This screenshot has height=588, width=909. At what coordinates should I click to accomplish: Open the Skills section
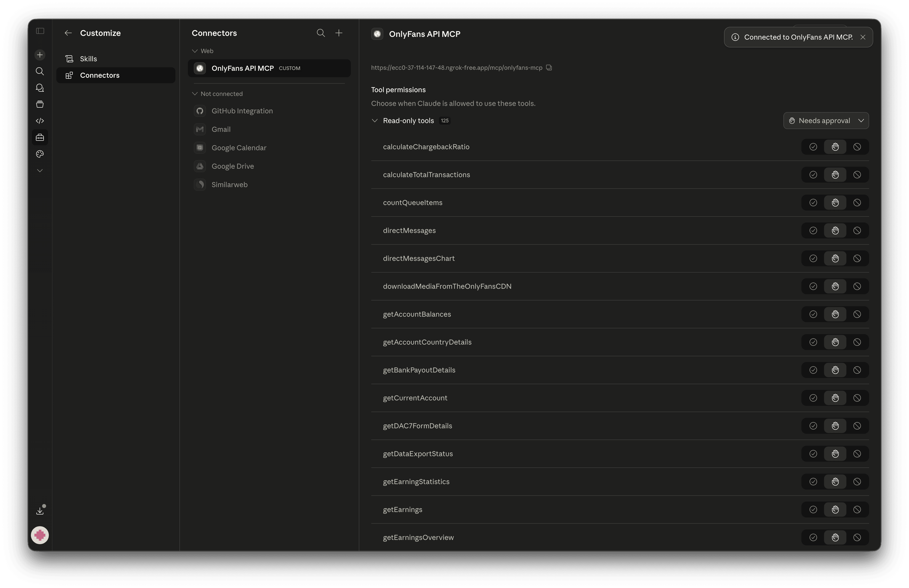(x=116, y=59)
